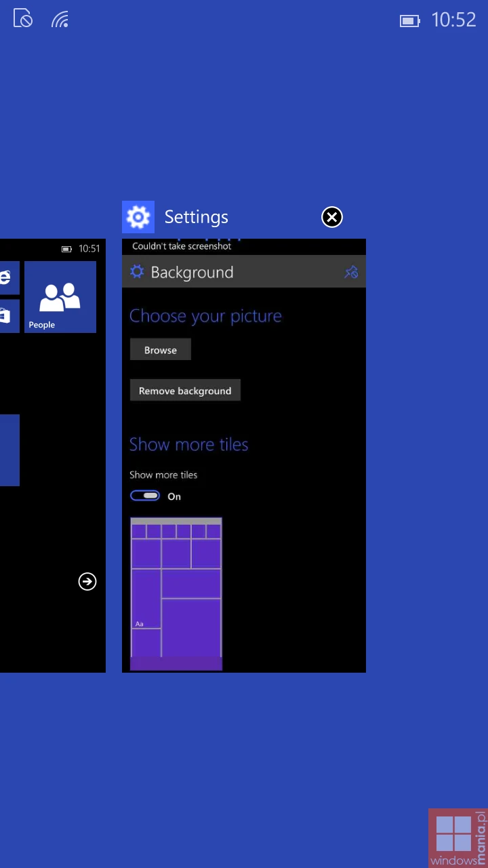Open the Store tile
Screen dimensions: 488x868
tap(7, 316)
